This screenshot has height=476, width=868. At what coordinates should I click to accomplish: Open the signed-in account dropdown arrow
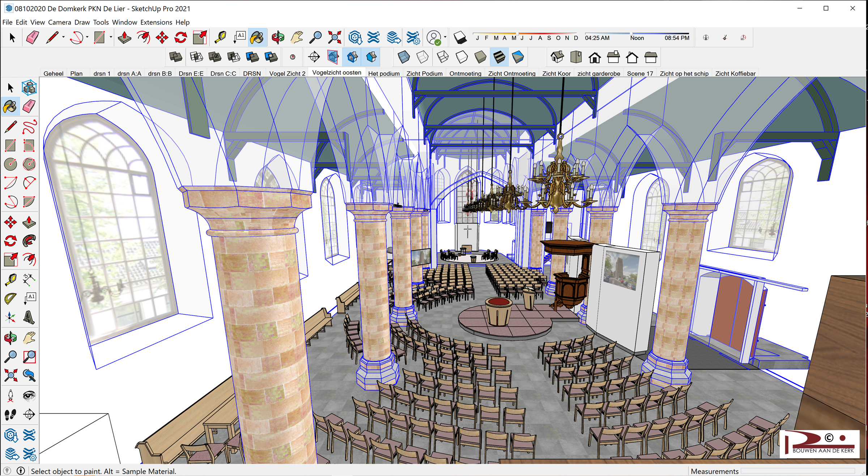click(x=445, y=37)
